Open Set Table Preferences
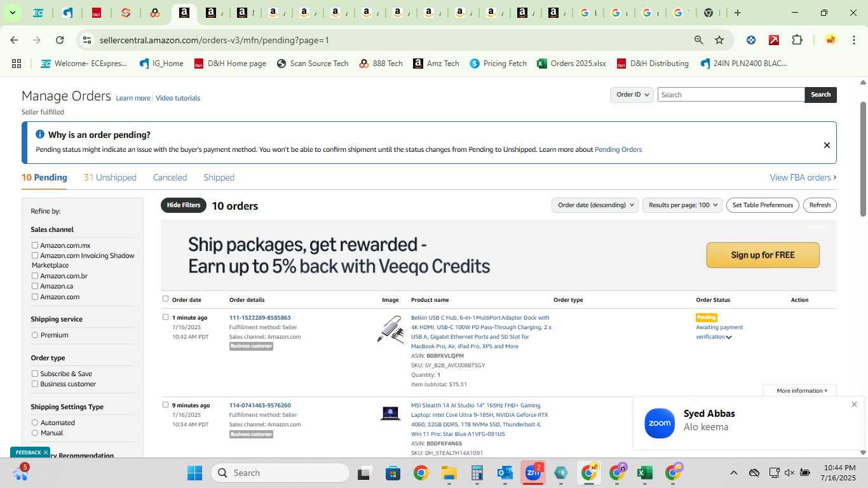The width and height of the screenshot is (868, 488). pyautogui.click(x=763, y=205)
